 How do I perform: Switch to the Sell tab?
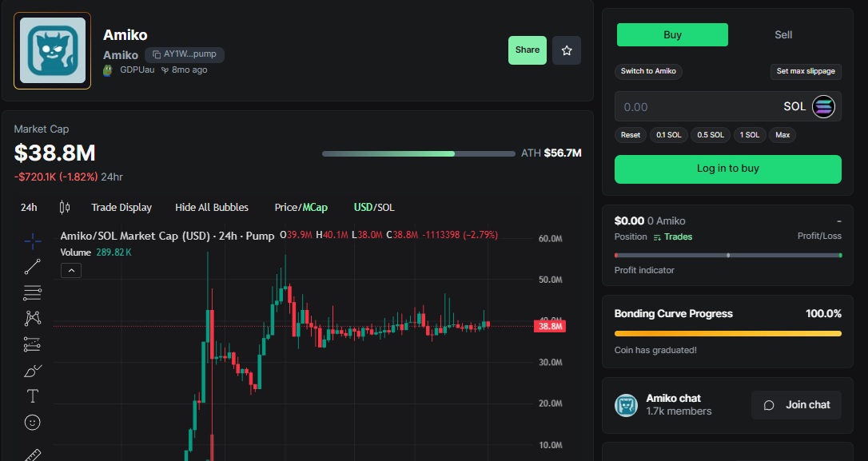(x=783, y=34)
